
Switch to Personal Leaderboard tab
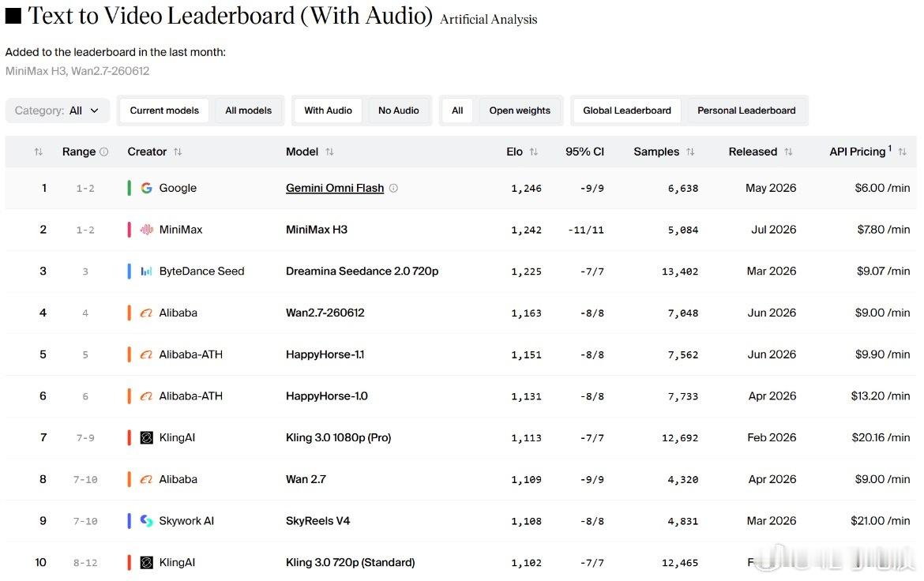[x=746, y=111]
